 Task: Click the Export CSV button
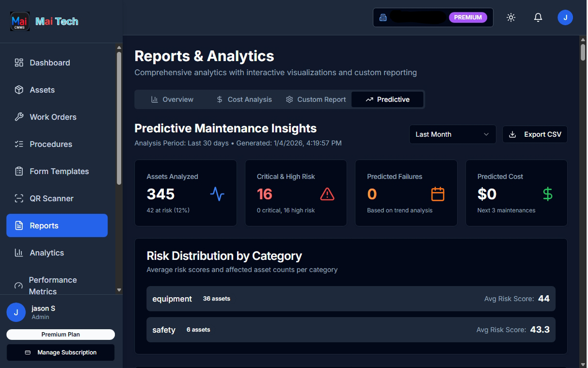[x=535, y=134]
